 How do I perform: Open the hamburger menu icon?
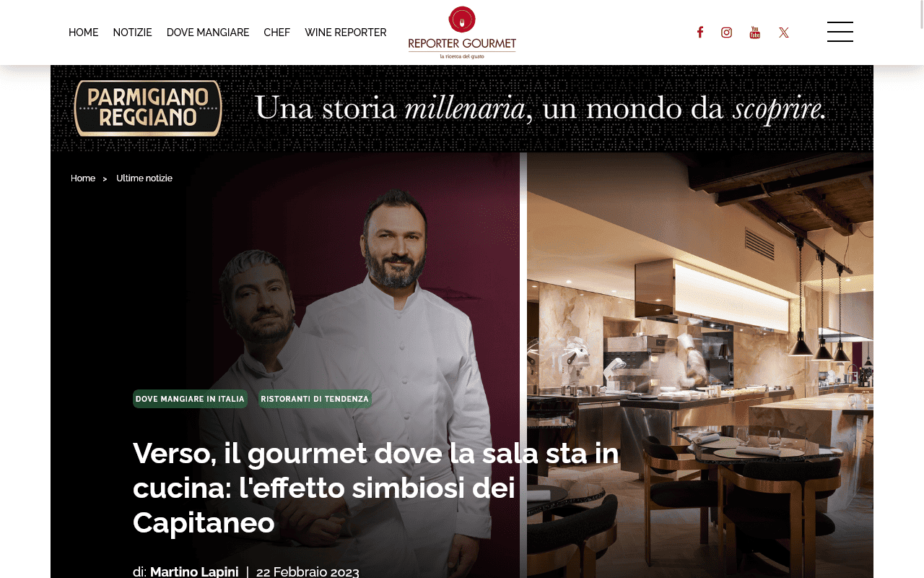tap(840, 32)
